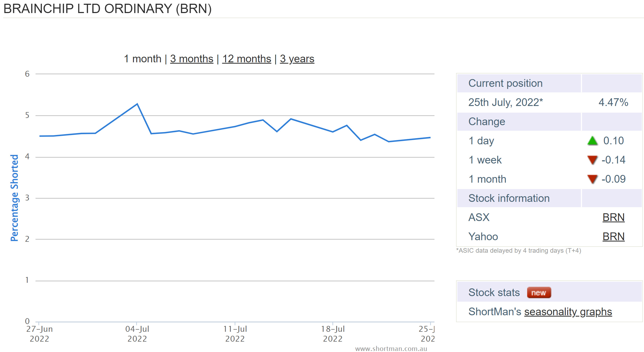Open ShortMan's seasonality graphs link
The height and width of the screenshot is (352, 644).
568,312
